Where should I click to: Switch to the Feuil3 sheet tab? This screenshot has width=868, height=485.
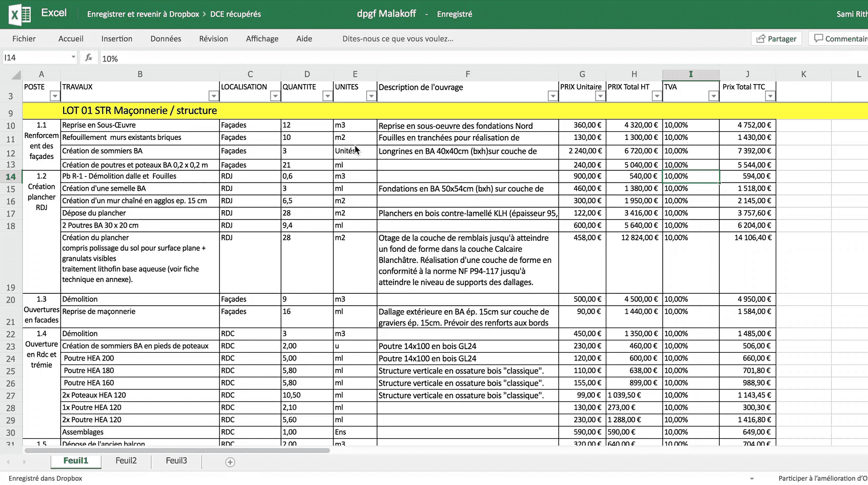tap(176, 461)
